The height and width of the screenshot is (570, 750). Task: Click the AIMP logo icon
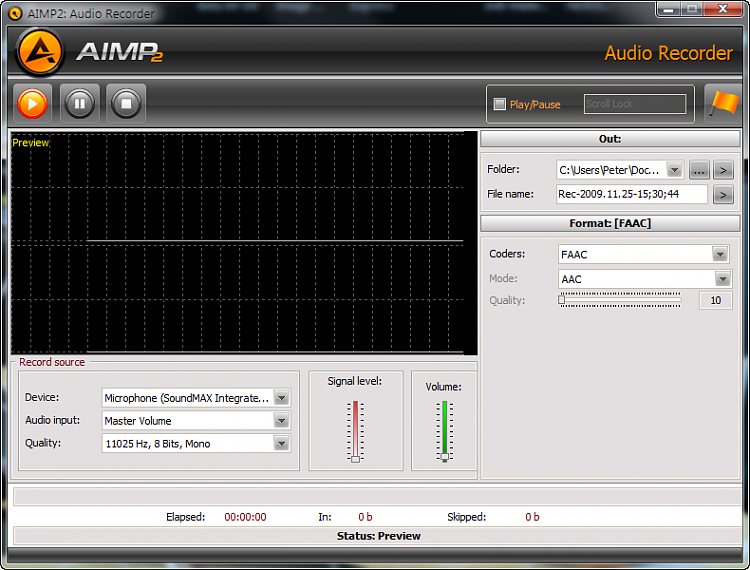(40, 52)
